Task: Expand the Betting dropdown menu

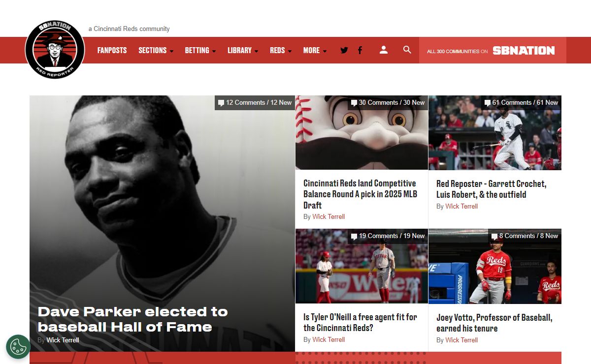Action: pos(200,50)
